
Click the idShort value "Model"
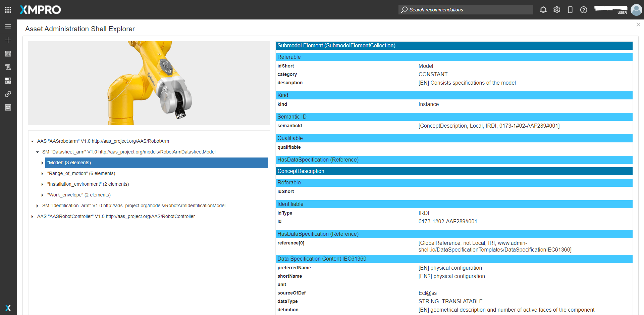point(426,66)
